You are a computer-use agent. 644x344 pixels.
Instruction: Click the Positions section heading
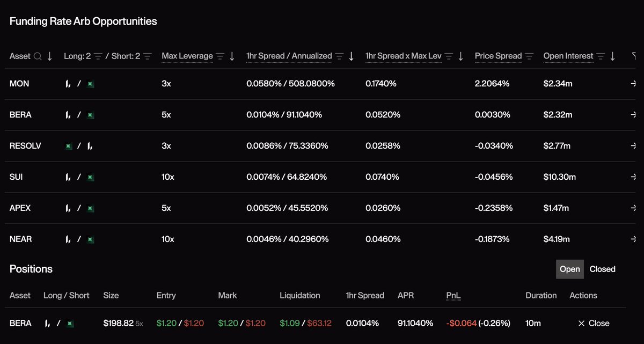31,269
